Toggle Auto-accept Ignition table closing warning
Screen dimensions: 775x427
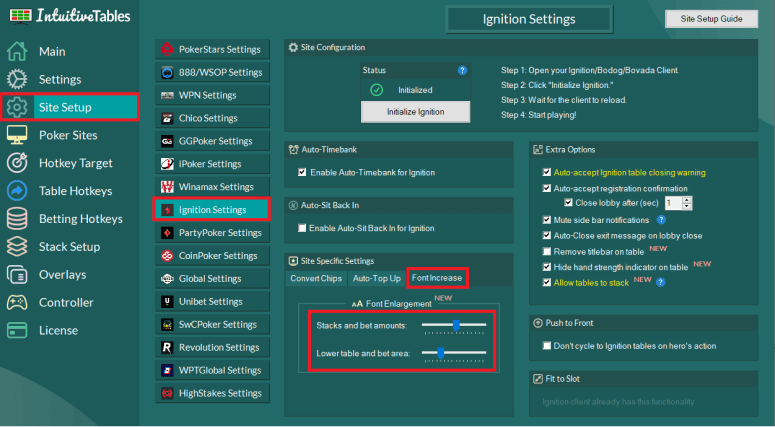tap(547, 172)
